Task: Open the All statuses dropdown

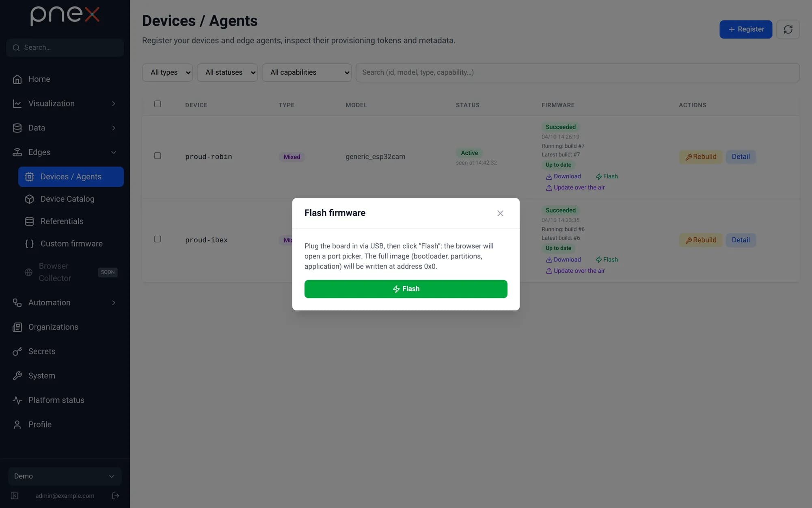Action: point(227,72)
